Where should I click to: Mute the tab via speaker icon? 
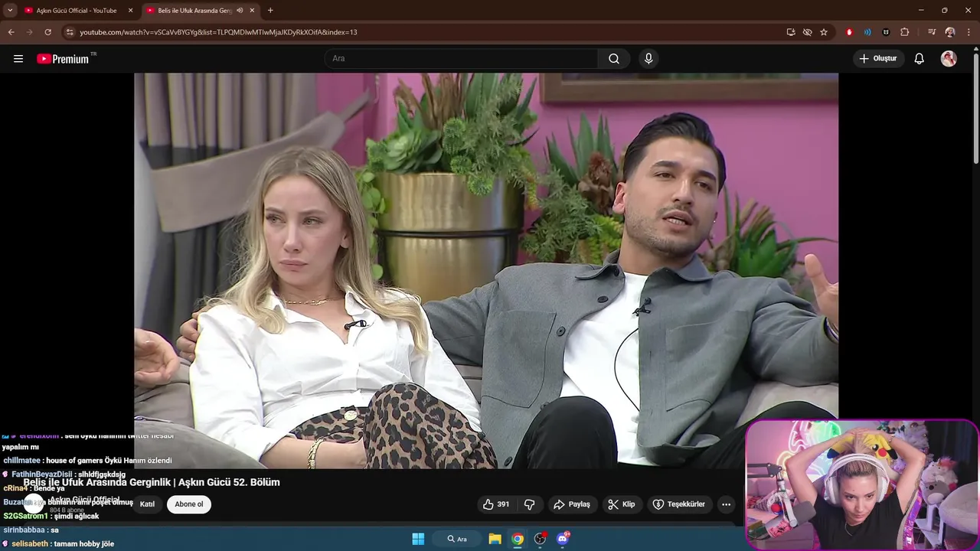[x=240, y=11]
